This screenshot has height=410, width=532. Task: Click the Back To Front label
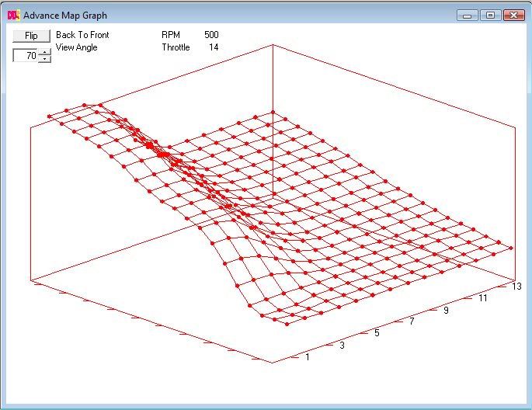coord(82,36)
